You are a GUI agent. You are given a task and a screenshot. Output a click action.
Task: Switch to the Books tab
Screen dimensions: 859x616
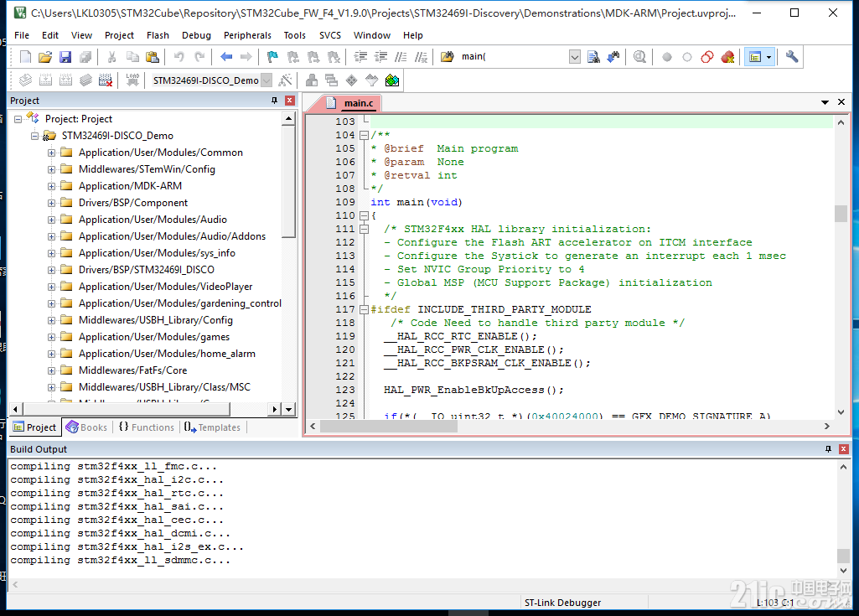[87, 427]
